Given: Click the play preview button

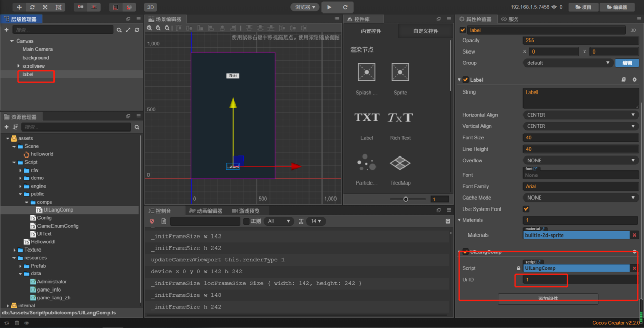Looking at the screenshot, I should pyautogui.click(x=329, y=7).
